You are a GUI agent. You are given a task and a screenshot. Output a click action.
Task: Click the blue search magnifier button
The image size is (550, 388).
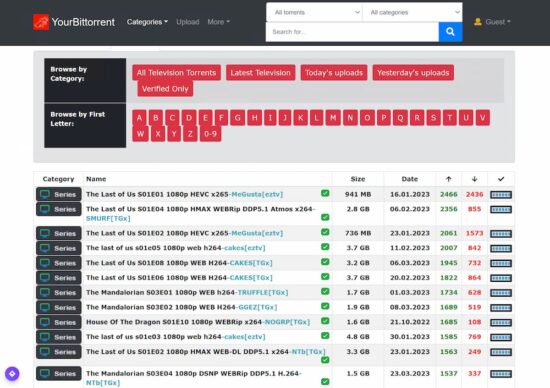(x=450, y=32)
